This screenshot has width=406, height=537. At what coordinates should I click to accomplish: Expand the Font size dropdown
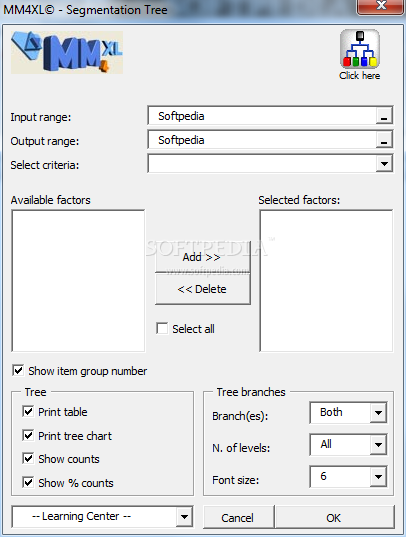point(378,476)
